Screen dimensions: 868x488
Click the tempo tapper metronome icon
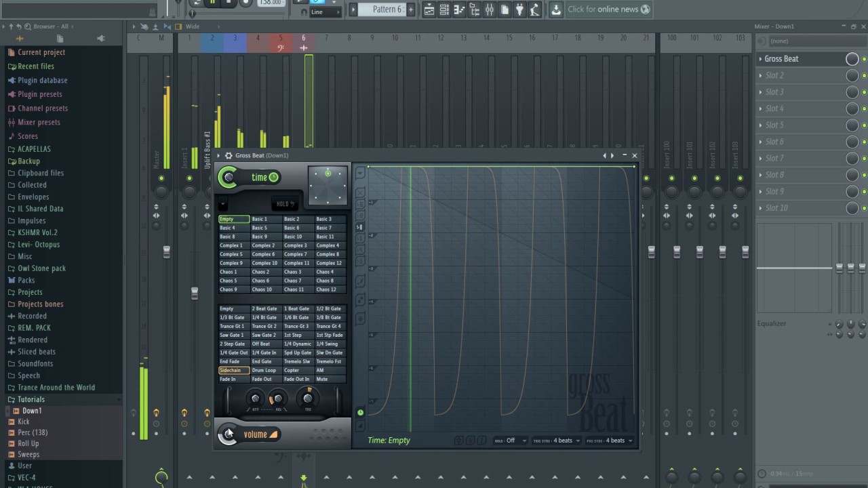click(x=534, y=9)
